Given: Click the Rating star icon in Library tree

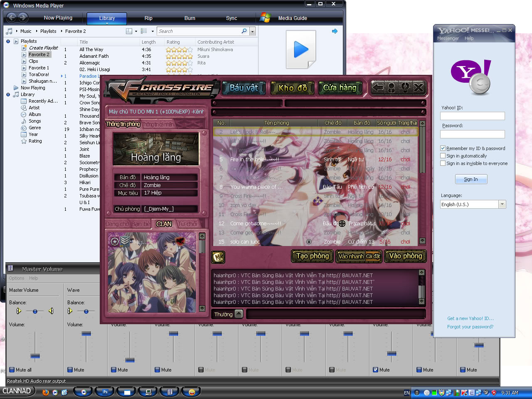Looking at the screenshot, I should tap(24, 141).
